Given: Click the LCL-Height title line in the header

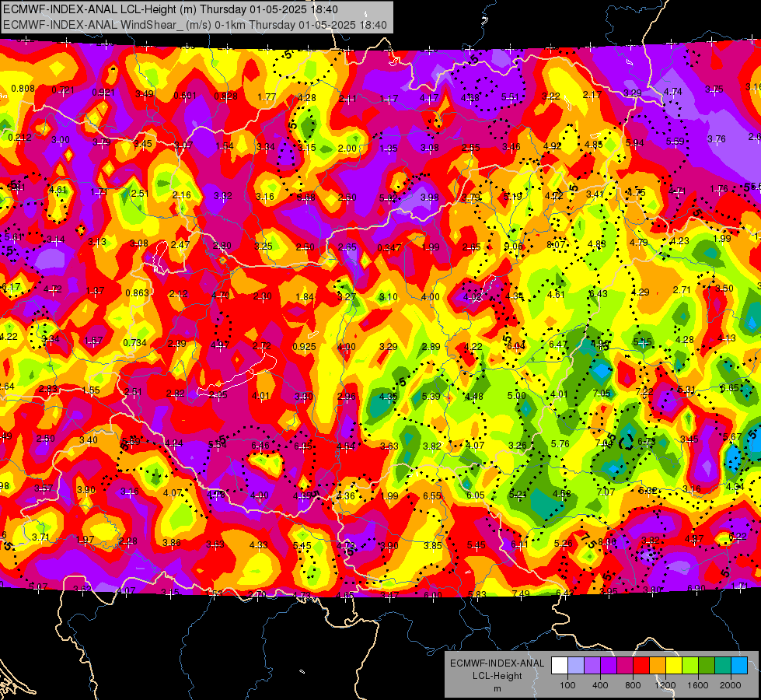Looking at the screenshot, I should [170, 9].
